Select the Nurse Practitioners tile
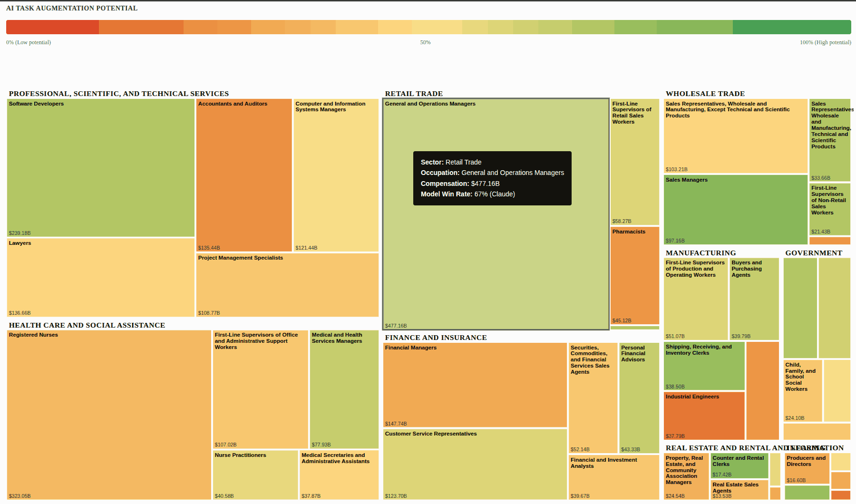Image resolution: width=856 pixels, height=504 pixels. 255,475
